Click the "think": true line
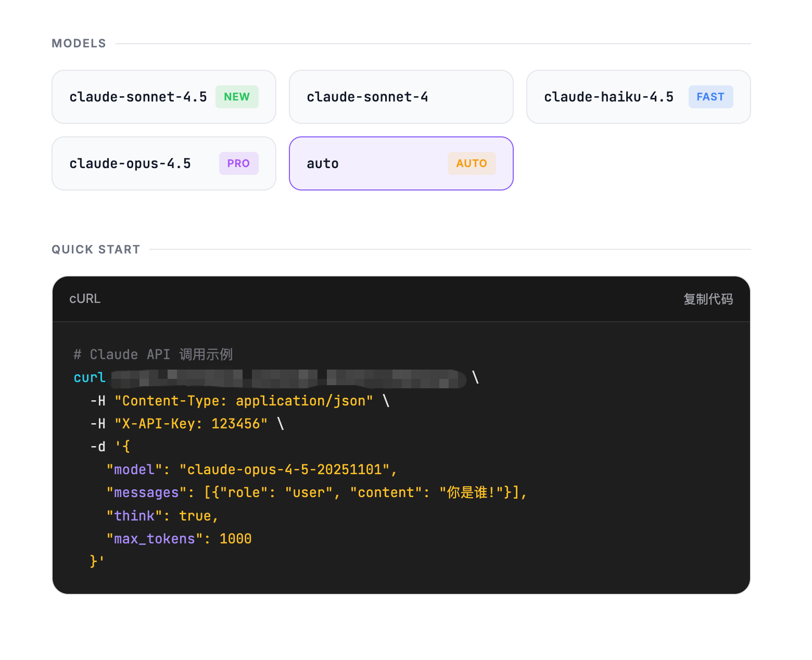The height and width of the screenshot is (660, 812). [161, 516]
